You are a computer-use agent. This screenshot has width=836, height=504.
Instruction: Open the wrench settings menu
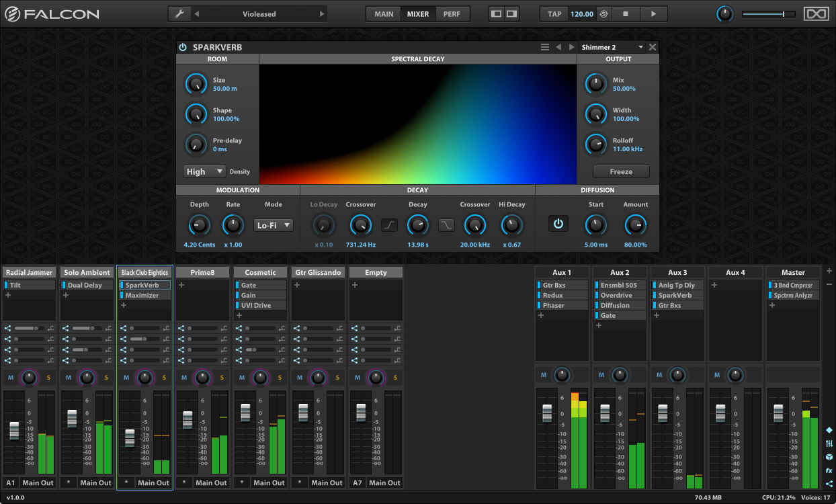(179, 14)
